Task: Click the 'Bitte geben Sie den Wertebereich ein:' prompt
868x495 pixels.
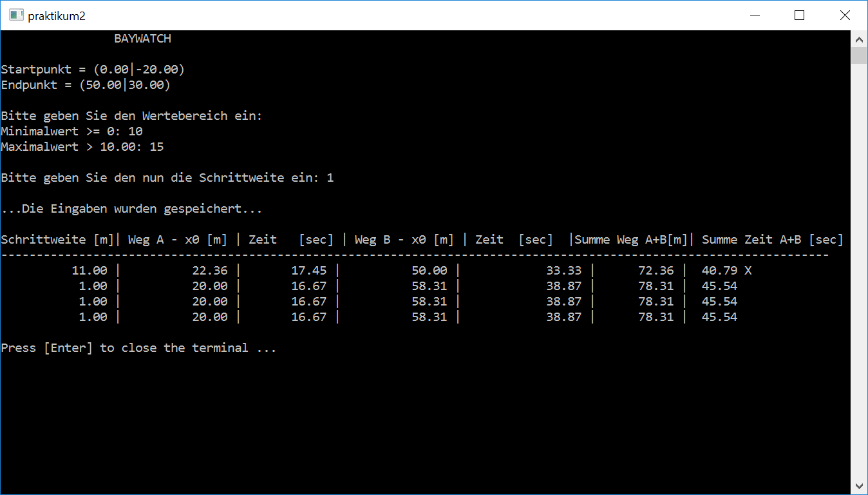Action: pyautogui.click(x=132, y=116)
